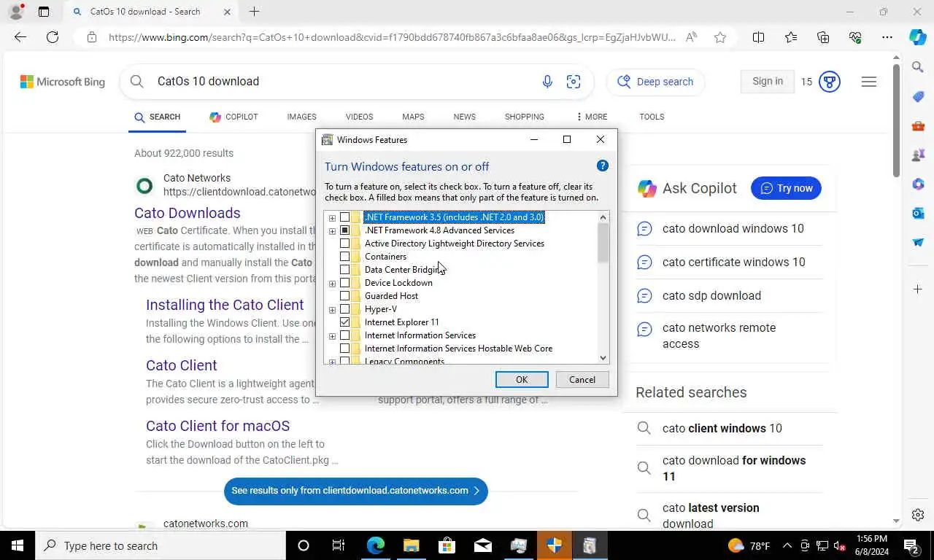The width and height of the screenshot is (934, 560).
Task: Switch to Bing MAPS tab
Action: click(413, 117)
